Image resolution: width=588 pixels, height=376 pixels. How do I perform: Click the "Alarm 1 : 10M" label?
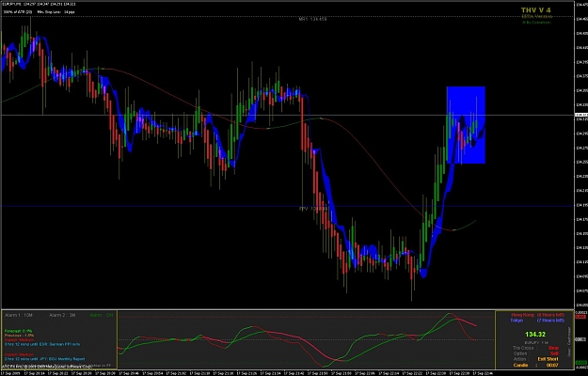(x=19, y=315)
